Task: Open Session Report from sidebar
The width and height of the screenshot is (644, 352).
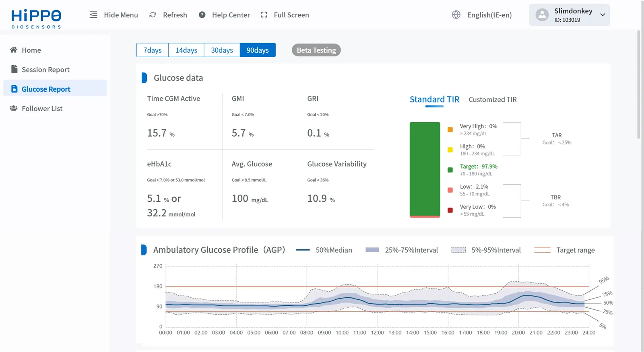Action: click(x=55, y=70)
